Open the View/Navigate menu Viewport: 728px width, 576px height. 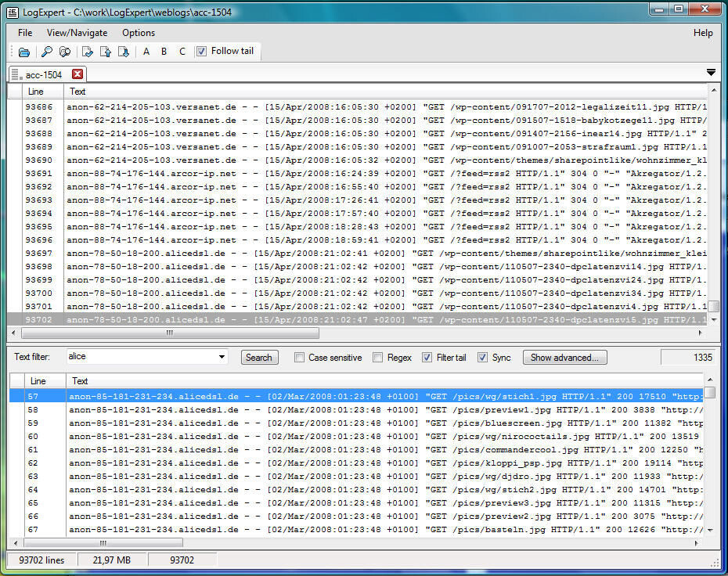77,33
